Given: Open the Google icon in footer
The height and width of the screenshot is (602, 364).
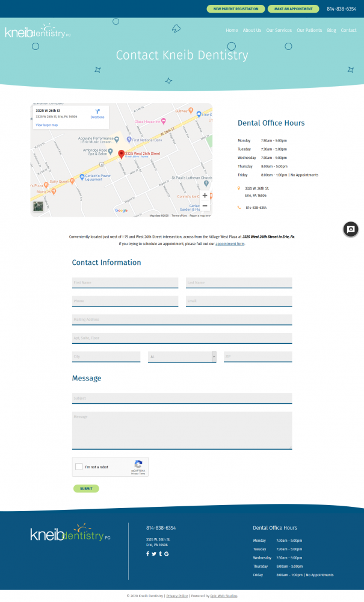Looking at the screenshot, I should point(167,554).
